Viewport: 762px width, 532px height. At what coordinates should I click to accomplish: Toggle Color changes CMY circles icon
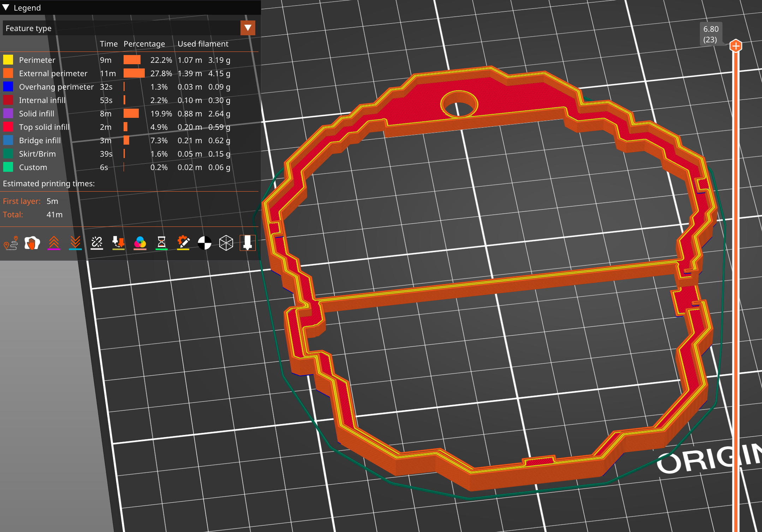(x=140, y=243)
